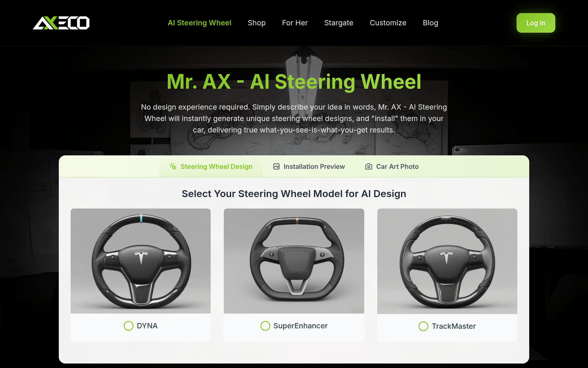Click the camera icon beside Car Art Photo
588x368 pixels.
[369, 166]
